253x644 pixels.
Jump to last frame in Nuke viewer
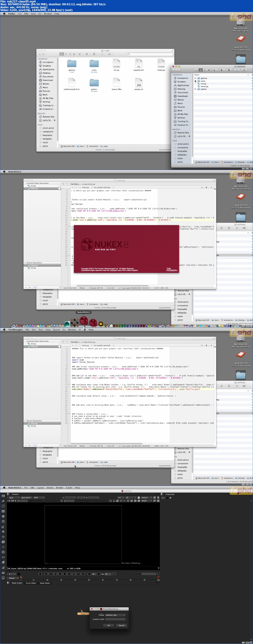(83, 574)
